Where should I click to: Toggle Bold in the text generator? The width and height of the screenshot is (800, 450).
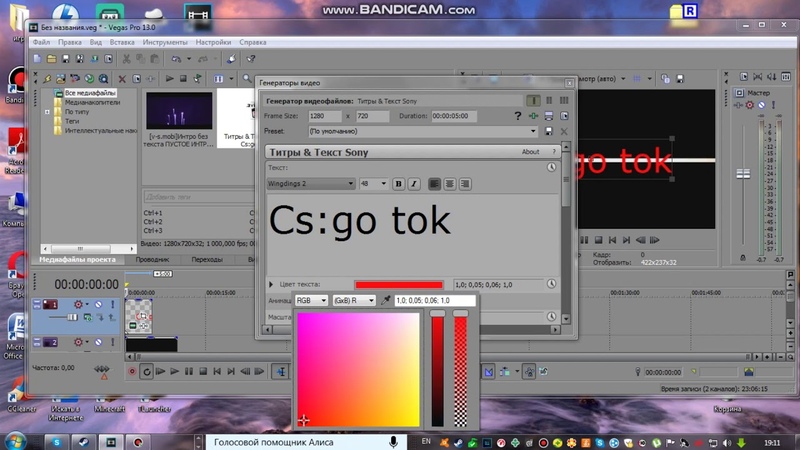click(x=398, y=184)
